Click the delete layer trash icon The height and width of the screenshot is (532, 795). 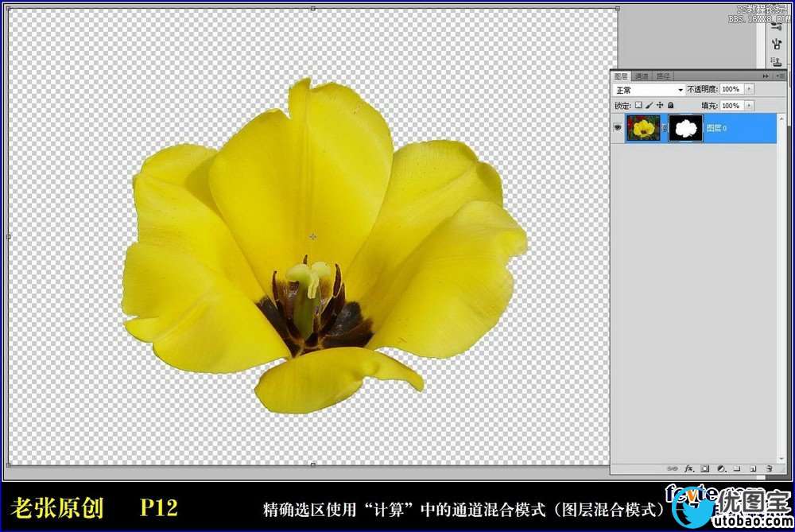(769, 469)
